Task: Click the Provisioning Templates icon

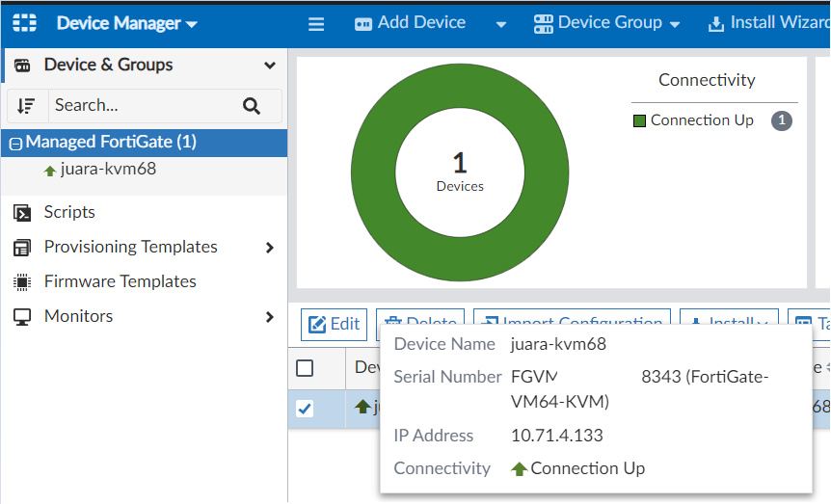Action: 22,248
